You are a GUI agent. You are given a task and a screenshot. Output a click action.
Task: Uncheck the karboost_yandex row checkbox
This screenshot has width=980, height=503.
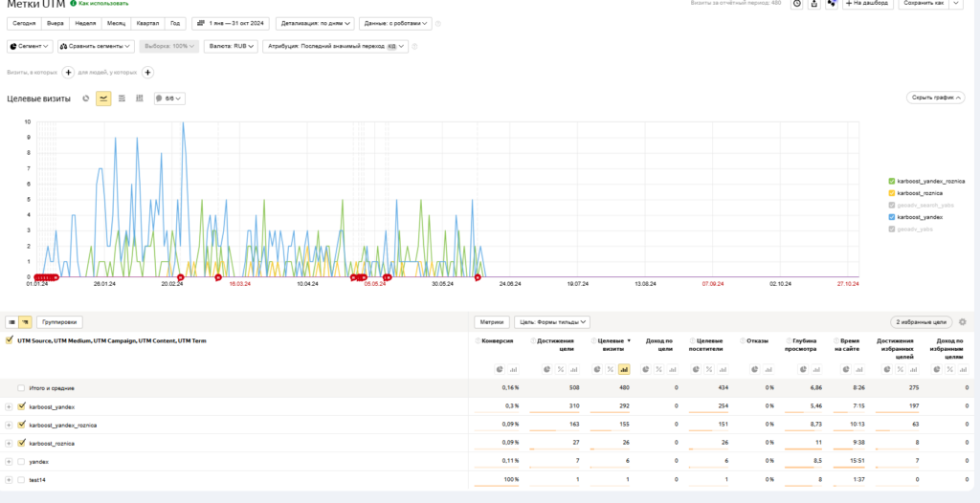21,406
